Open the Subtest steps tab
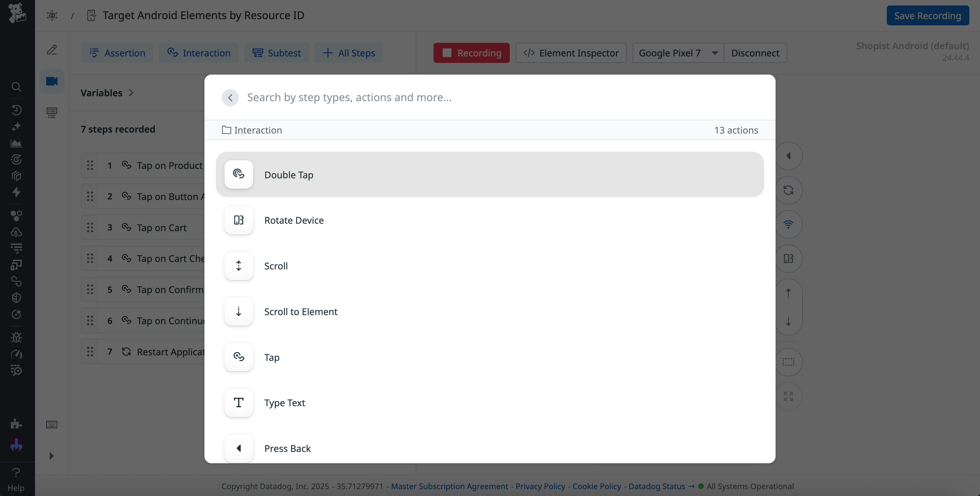The width and height of the screenshot is (980, 496). 276,53
